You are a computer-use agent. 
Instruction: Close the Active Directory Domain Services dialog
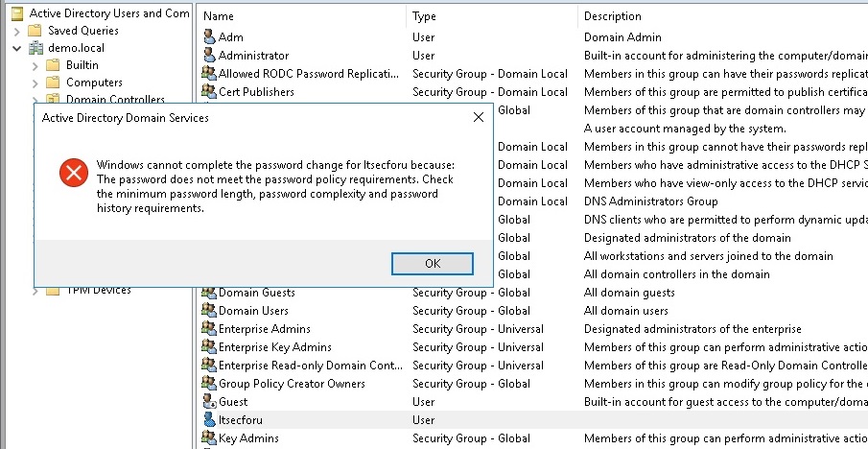478,117
